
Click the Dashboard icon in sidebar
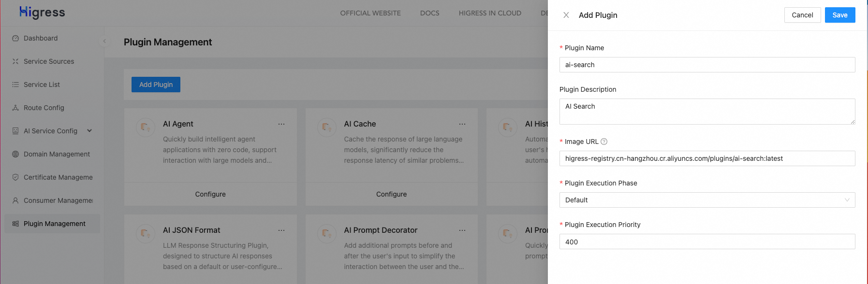click(x=15, y=38)
